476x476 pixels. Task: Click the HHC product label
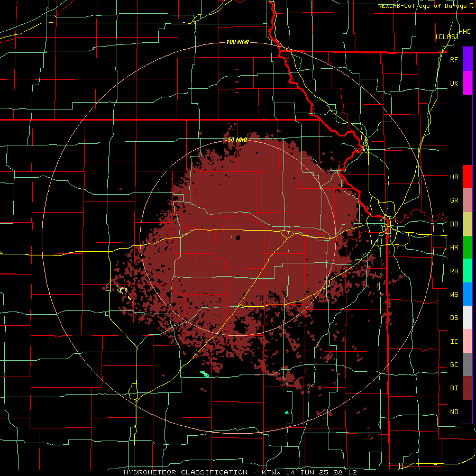(464, 32)
